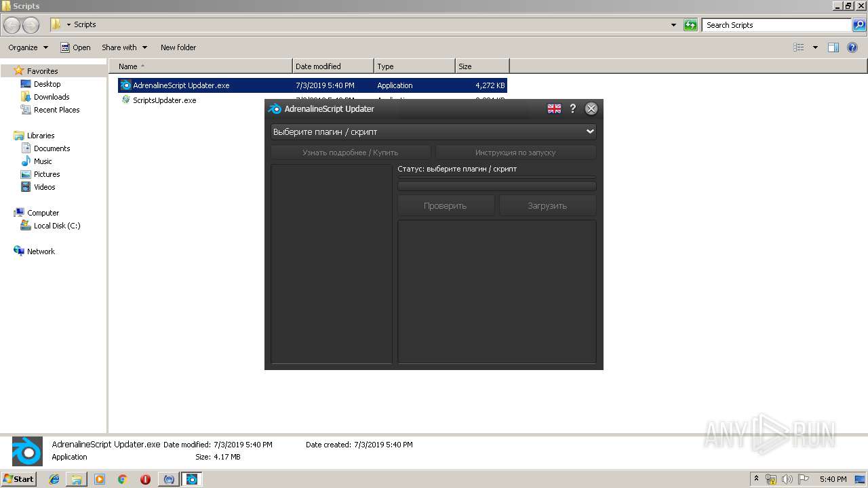
Task: Open Pictures library
Action: click(47, 174)
